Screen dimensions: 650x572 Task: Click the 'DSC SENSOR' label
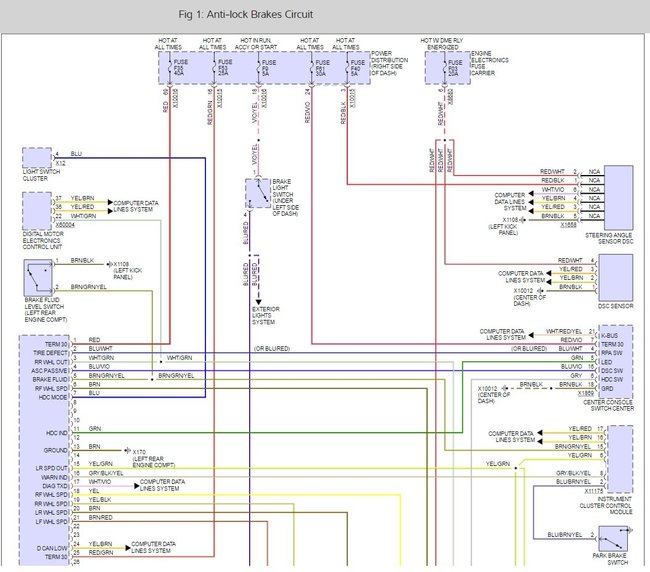[616, 306]
